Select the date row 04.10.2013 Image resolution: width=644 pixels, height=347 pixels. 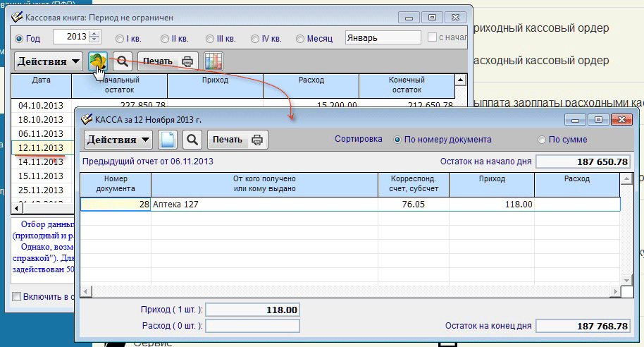(41, 105)
